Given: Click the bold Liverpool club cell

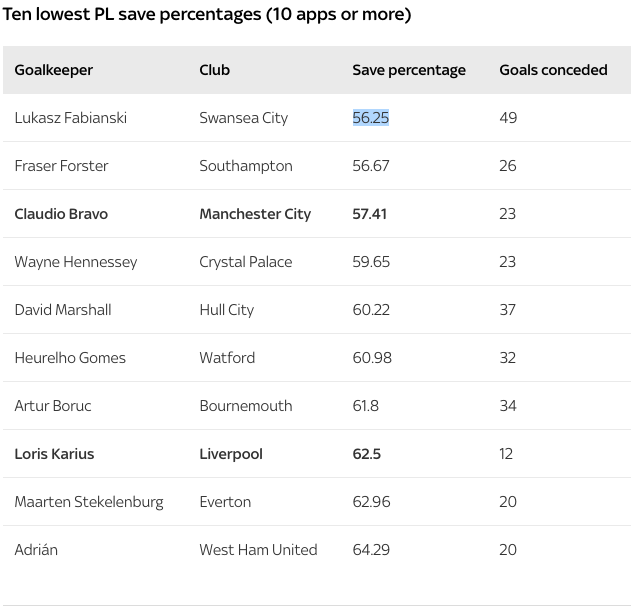Looking at the screenshot, I should 231,454.
